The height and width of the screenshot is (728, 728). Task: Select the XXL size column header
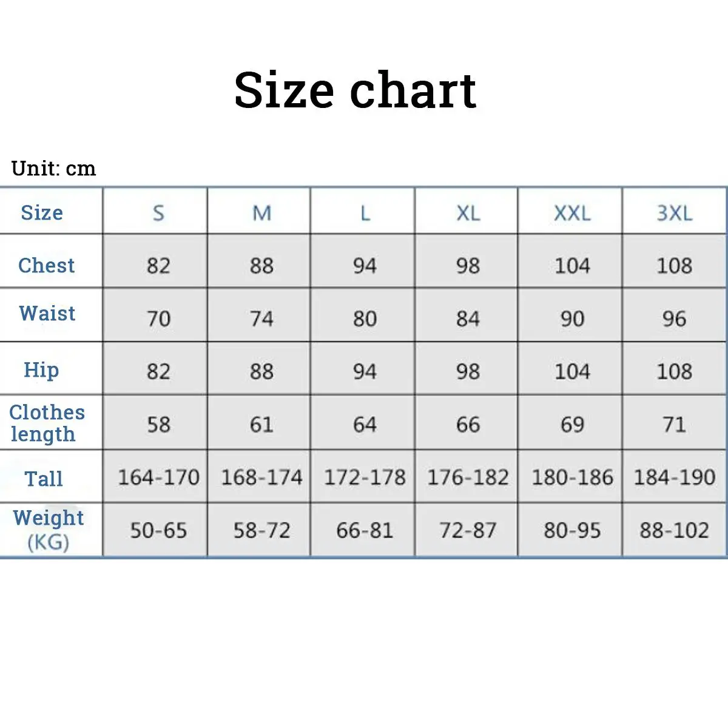click(571, 213)
